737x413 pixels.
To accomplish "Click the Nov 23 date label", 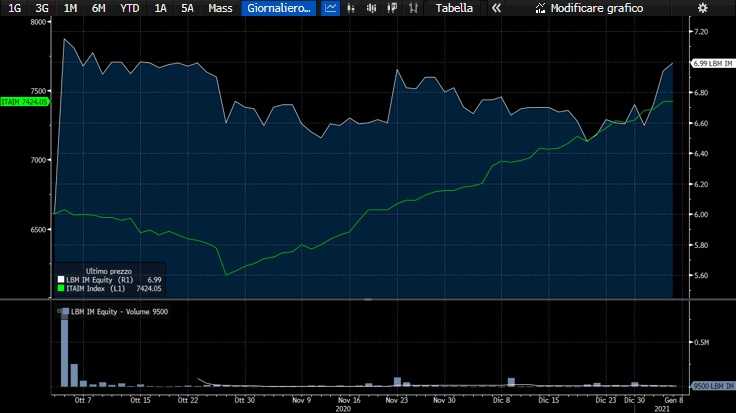I will [x=397, y=400].
